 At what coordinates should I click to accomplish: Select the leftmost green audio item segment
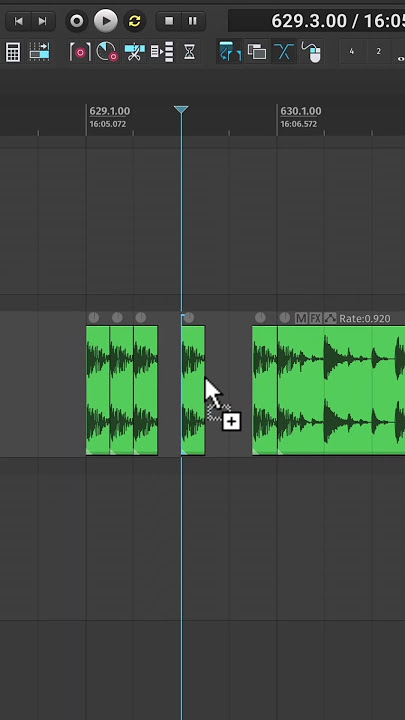coord(98,390)
